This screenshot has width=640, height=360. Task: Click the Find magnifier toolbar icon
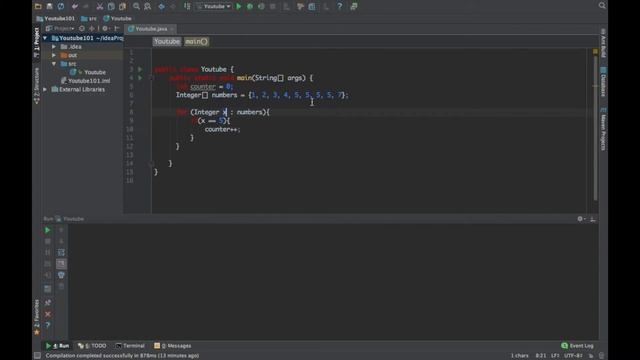click(136, 7)
